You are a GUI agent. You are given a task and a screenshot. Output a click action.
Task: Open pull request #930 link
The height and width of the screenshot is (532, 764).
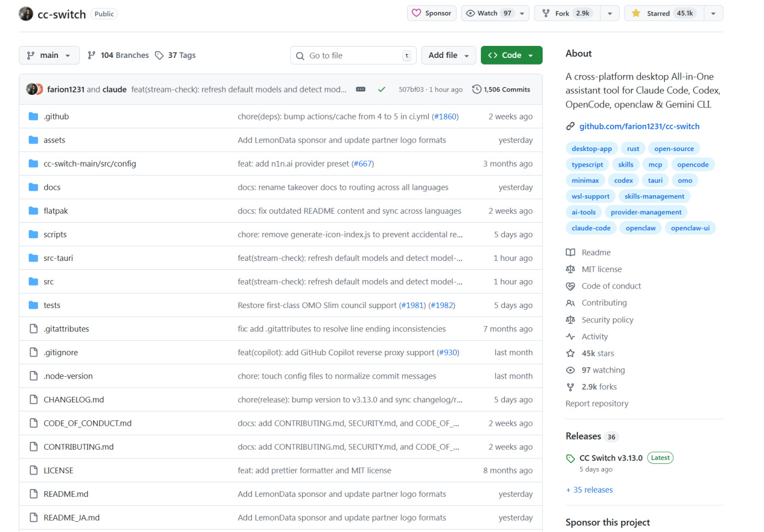coord(449,352)
